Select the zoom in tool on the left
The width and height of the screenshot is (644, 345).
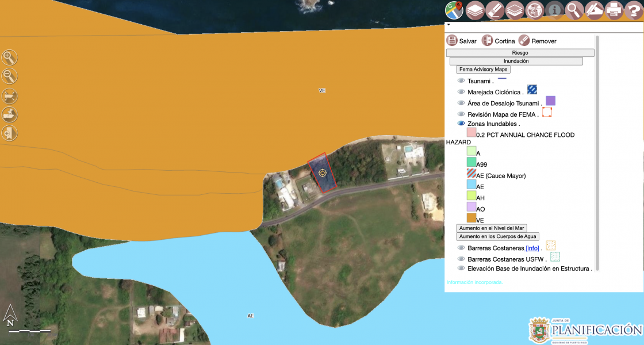tap(9, 57)
